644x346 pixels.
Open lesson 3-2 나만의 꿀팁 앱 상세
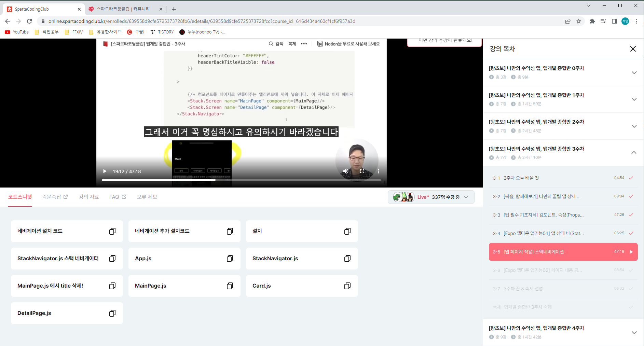(x=563, y=196)
